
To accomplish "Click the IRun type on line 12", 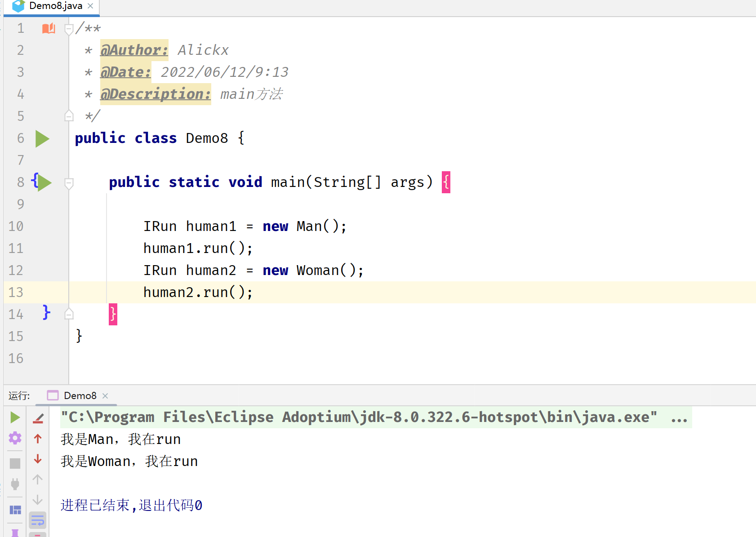I will 160,270.
